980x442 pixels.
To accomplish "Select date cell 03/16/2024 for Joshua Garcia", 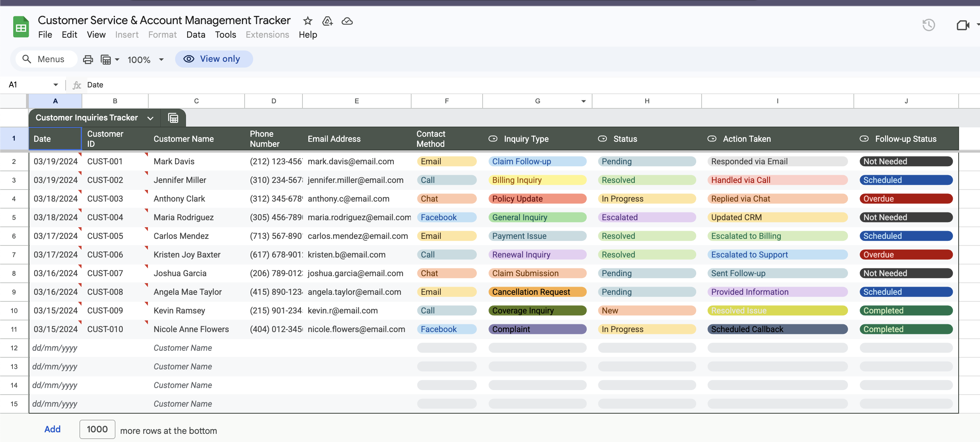I will coord(55,273).
